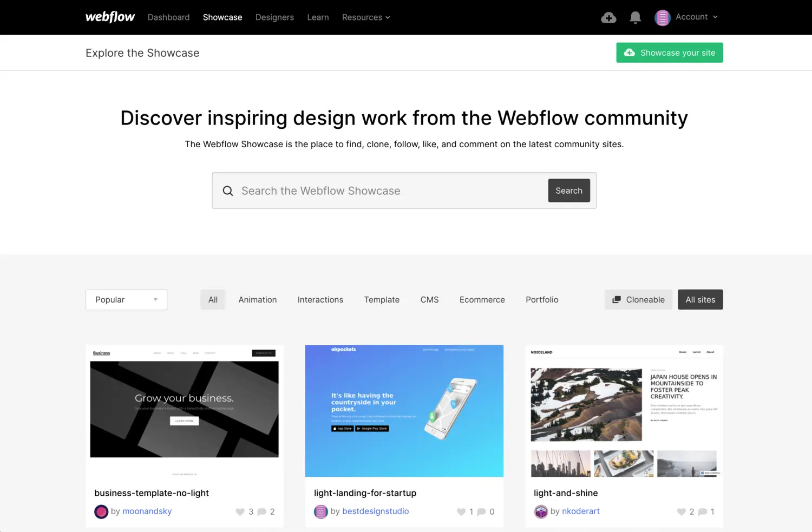Like business-template-no-light with heart icon

tap(240, 512)
